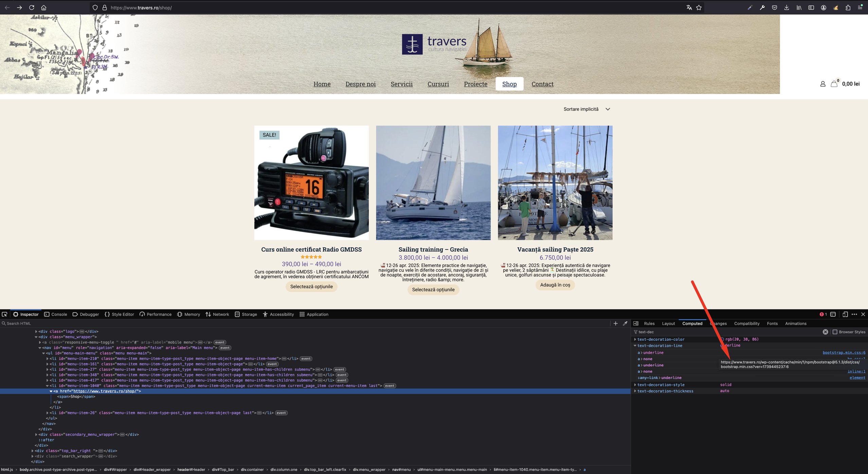Clear the text-dec filter field
This screenshot has width=868, height=474.
click(x=825, y=332)
